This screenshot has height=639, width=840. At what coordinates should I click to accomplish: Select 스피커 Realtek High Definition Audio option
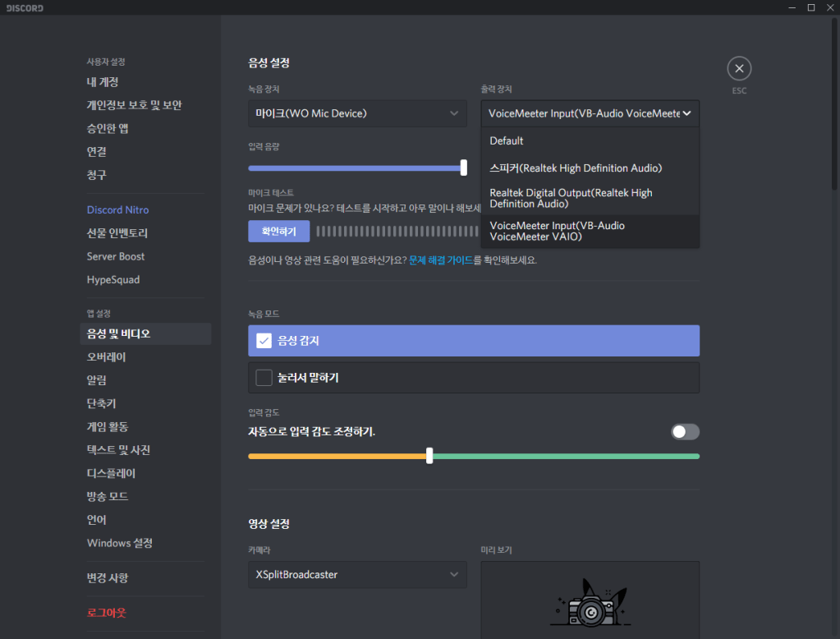(576, 168)
